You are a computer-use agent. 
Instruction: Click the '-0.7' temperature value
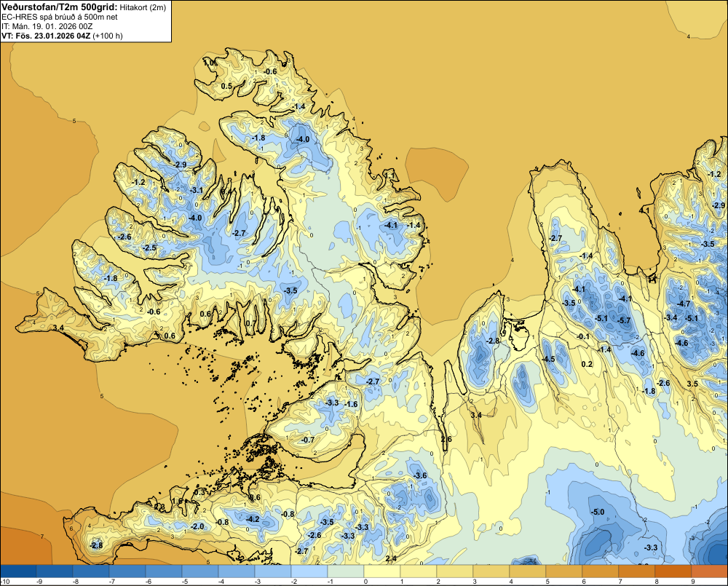click(308, 440)
